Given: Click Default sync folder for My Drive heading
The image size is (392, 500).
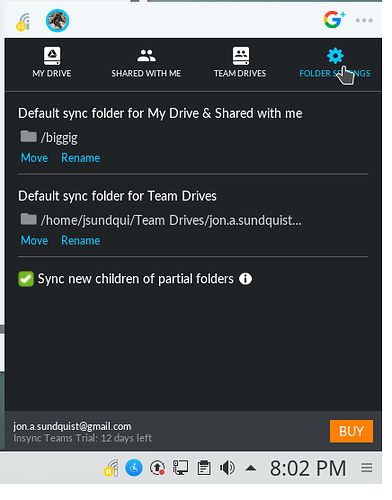Looking at the screenshot, I should (160, 113).
